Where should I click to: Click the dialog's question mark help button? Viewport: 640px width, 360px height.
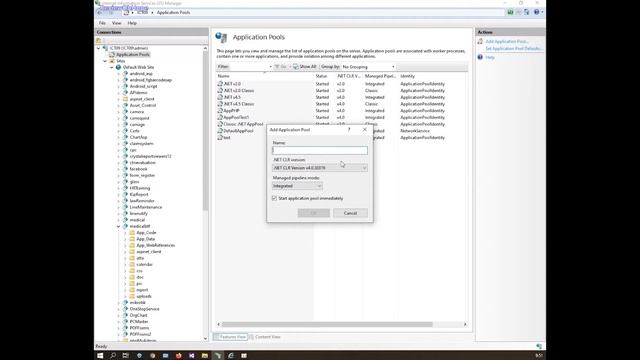(349, 129)
